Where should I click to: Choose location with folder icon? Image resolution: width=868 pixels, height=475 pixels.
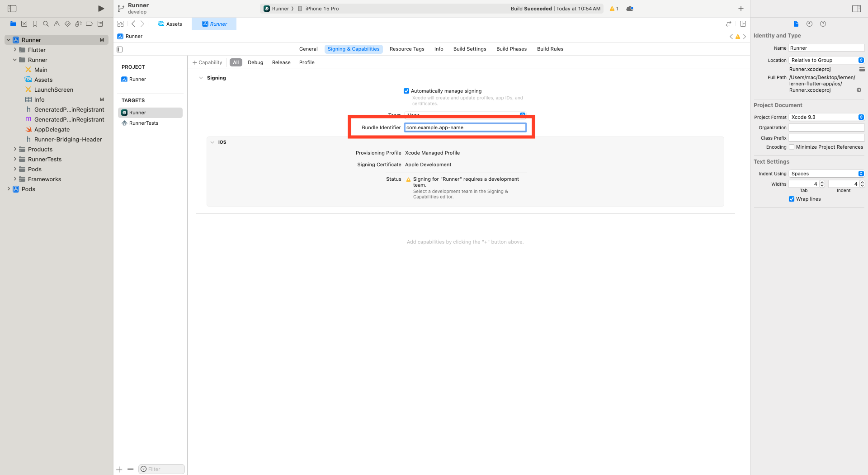(862, 69)
